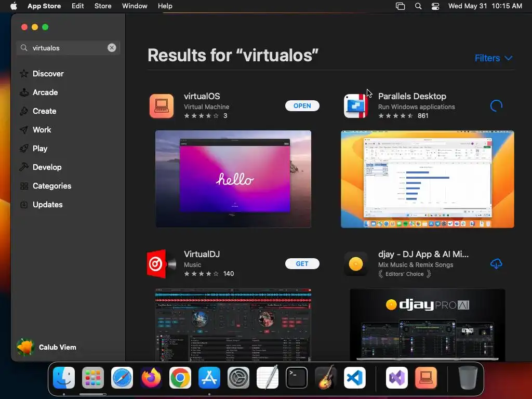Open the Edit menu
Image resolution: width=532 pixels, height=399 pixels.
[77, 6]
